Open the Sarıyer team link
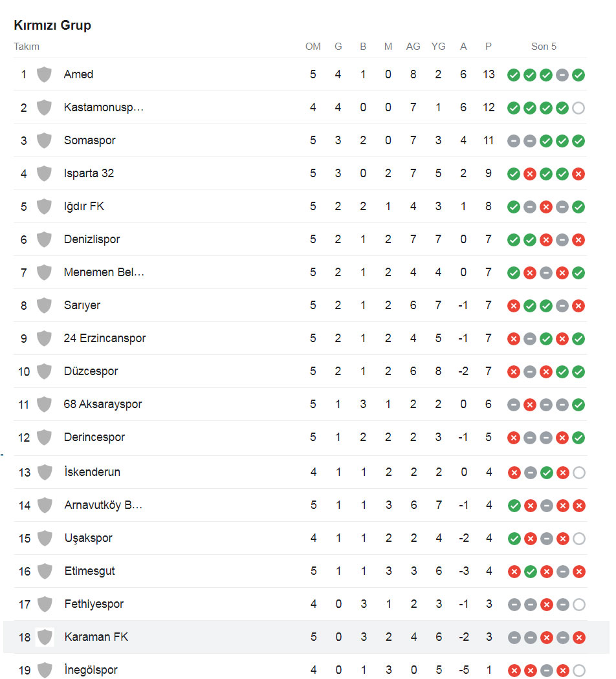 [82, 305]
